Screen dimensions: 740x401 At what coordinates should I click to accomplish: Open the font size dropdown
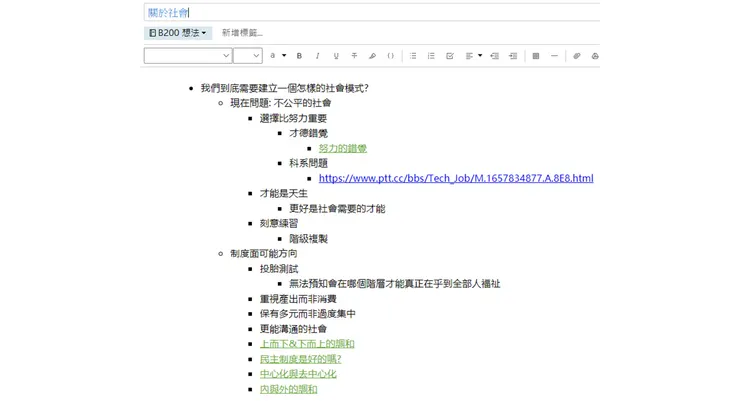(248, 56)
